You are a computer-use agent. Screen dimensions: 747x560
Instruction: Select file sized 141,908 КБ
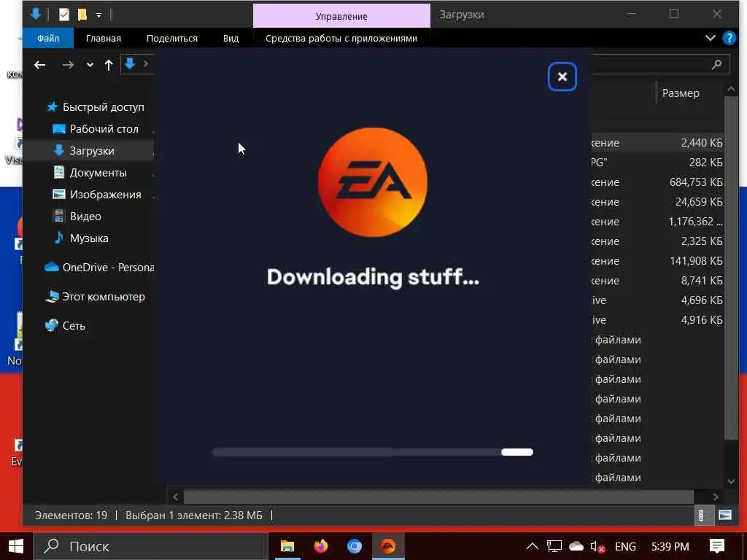[x=696, y=261]
